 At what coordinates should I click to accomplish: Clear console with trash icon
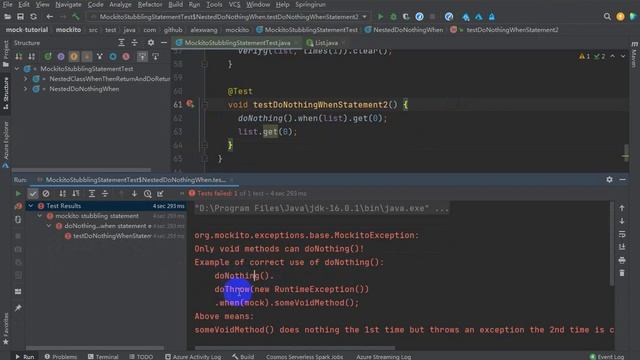tap(622, 273)
